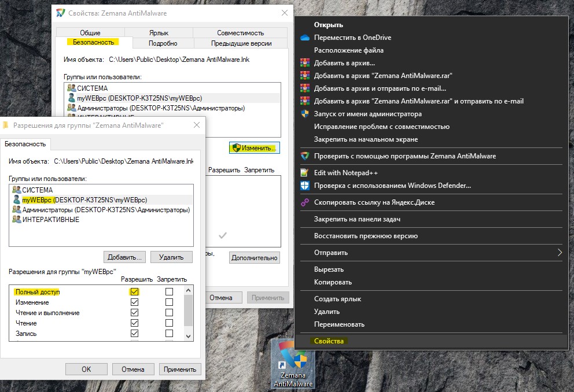Click WinRAR icon beside 'Добавить в архив "Zemana AntiMalware.rar"'
Viewport: 574px width, 392px height.
click(305, 76)
